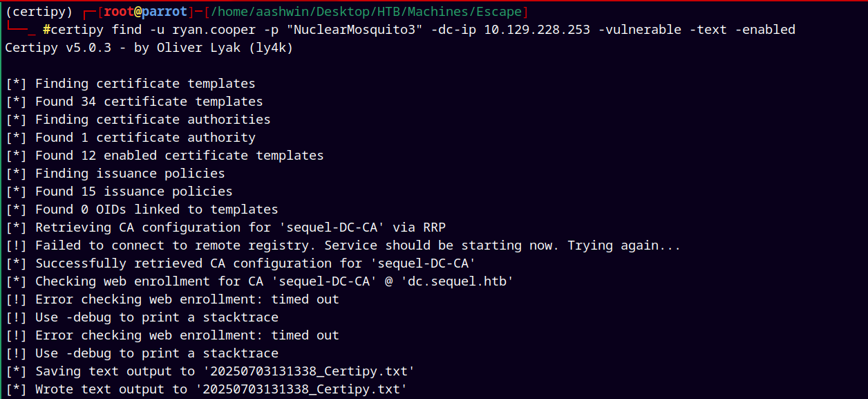
Task: Click the username ryan.cooper in the command
Action: pyautogui.click(x=214, y=30)
